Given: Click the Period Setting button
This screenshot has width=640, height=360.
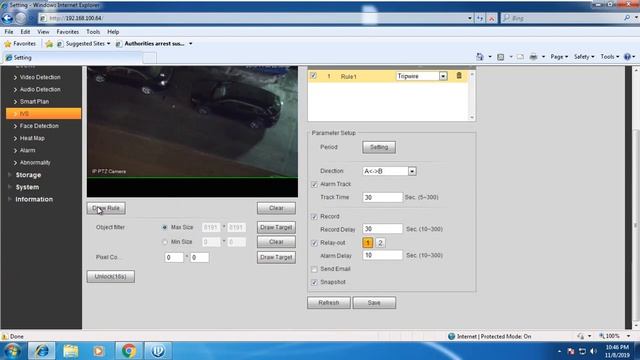Looking at the screenshot, I should click(x=379, y=147).
